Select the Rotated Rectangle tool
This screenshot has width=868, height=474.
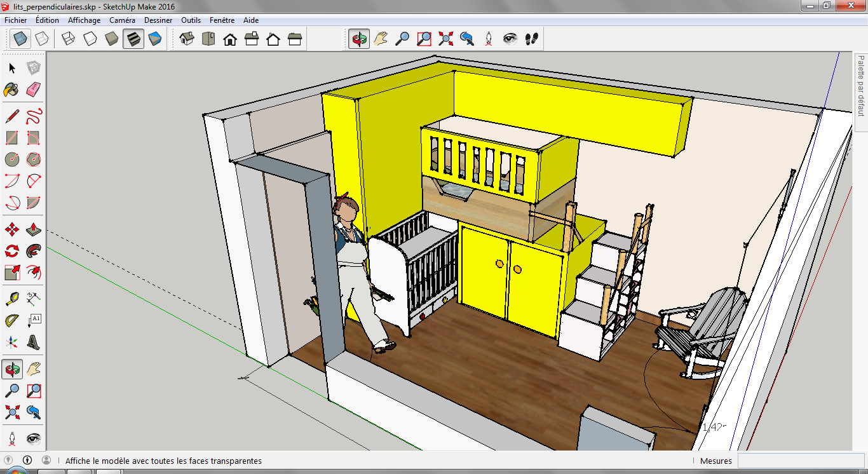point(34,138)
